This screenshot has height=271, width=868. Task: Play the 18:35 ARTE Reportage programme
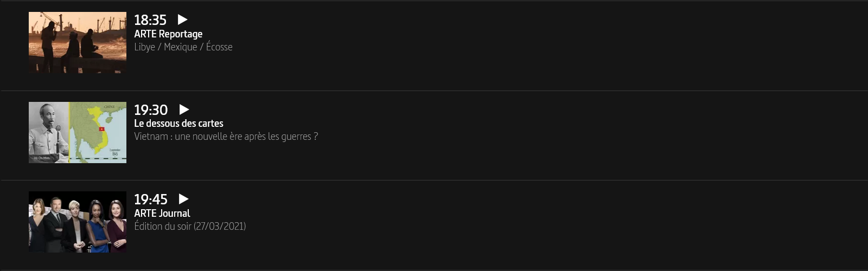(x=183, y=20)
